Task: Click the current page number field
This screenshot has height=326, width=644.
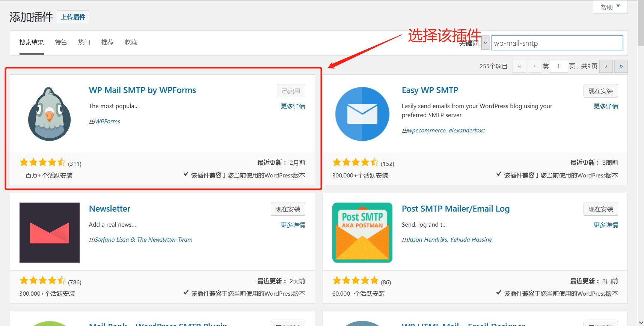Action: pos(558,66)
